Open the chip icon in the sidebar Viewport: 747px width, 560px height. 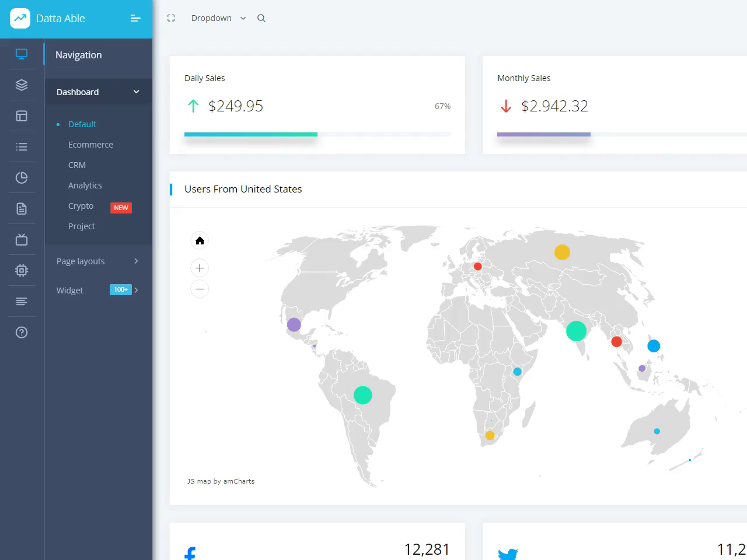[22, 270]
